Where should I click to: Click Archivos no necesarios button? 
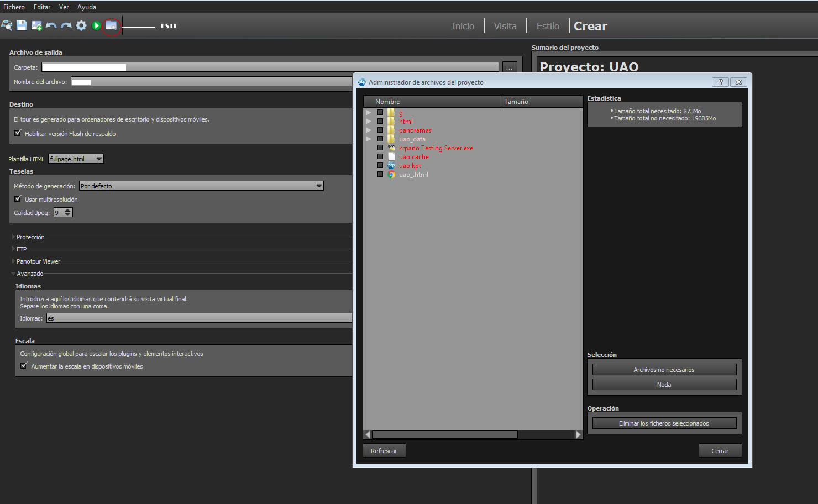point(664,370)
